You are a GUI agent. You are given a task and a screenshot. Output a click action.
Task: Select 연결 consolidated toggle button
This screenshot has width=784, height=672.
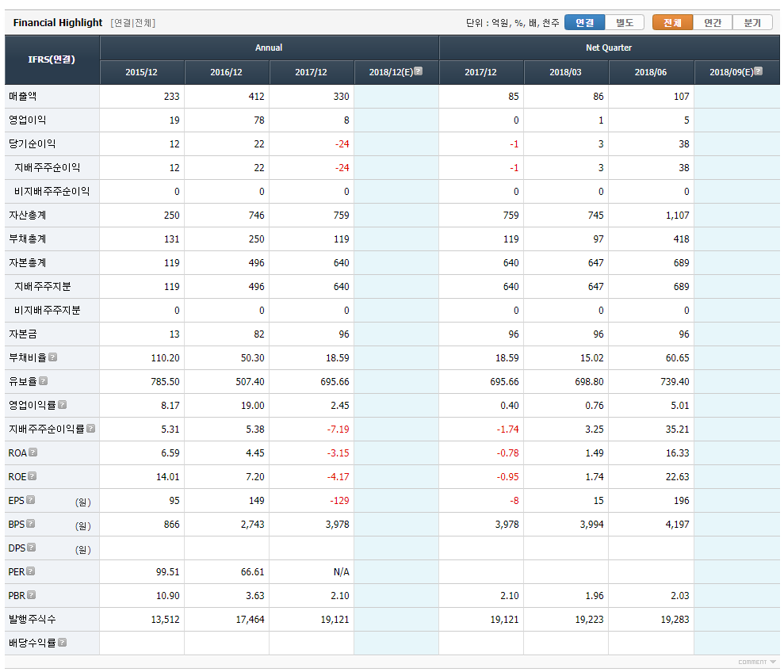[584, 22]
